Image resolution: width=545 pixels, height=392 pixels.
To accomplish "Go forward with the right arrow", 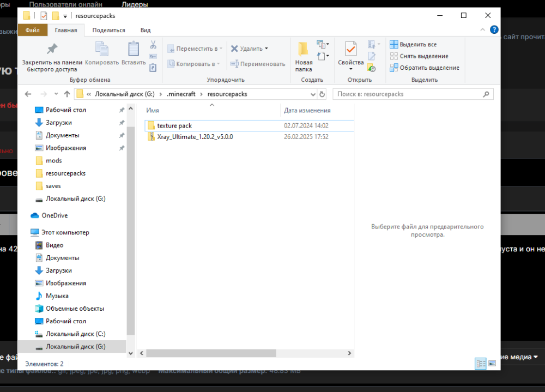I will 44,94.
